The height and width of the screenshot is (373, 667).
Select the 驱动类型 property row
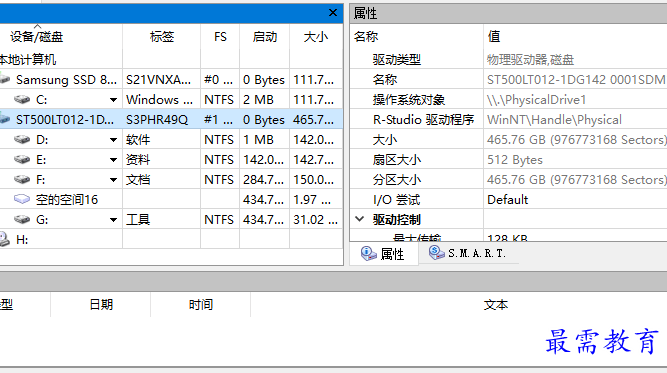click(508, 60)
